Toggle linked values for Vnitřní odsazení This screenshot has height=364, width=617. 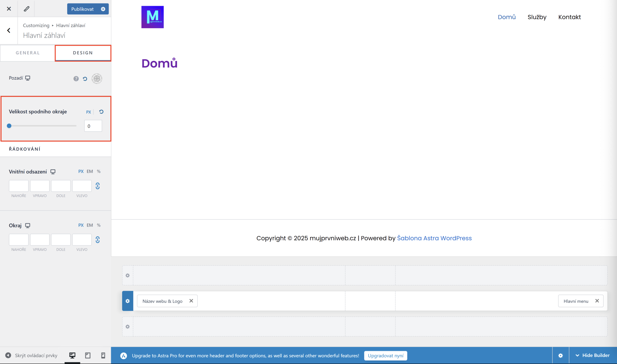click(x=98, y=186)
